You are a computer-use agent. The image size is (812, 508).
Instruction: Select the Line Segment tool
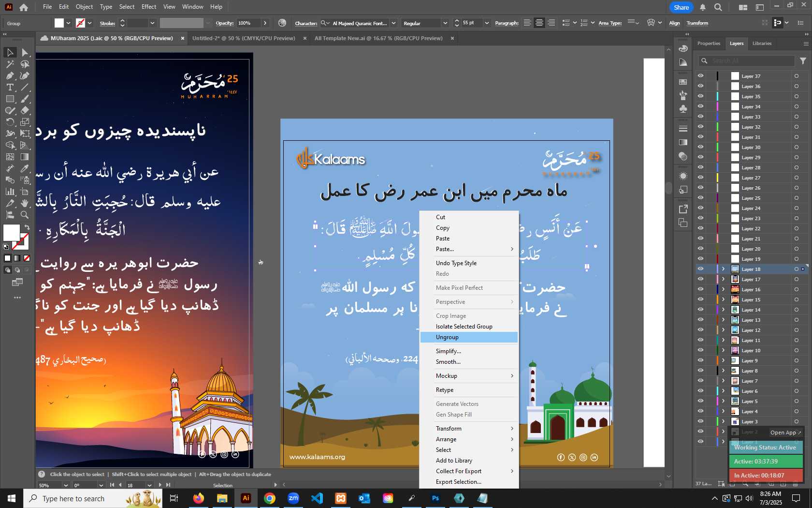click(25, 87)
